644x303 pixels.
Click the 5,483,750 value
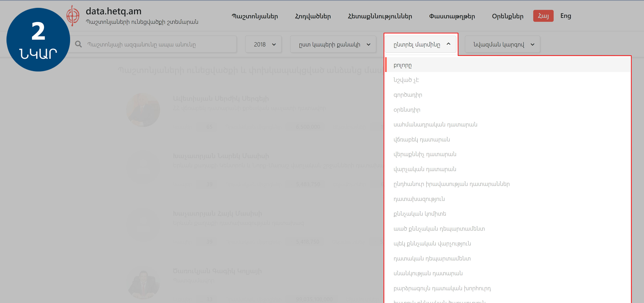pos(308,184)
